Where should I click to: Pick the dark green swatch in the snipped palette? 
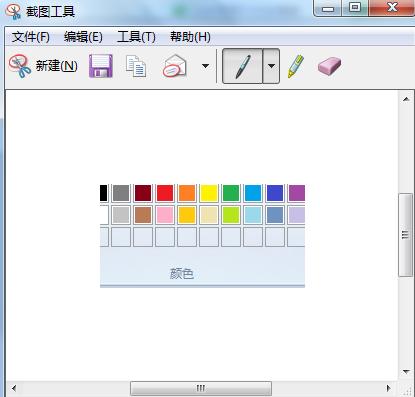point(231,193)
